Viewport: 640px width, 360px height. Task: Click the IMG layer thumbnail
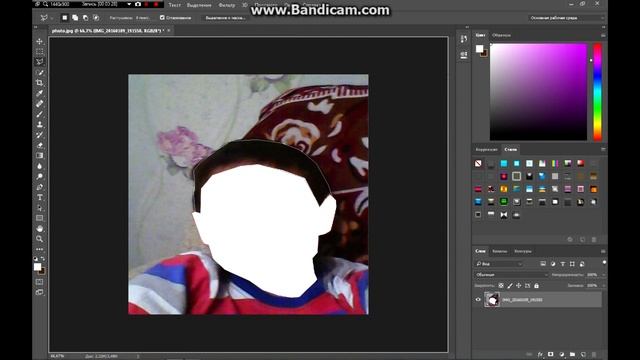tap(492, 300)
